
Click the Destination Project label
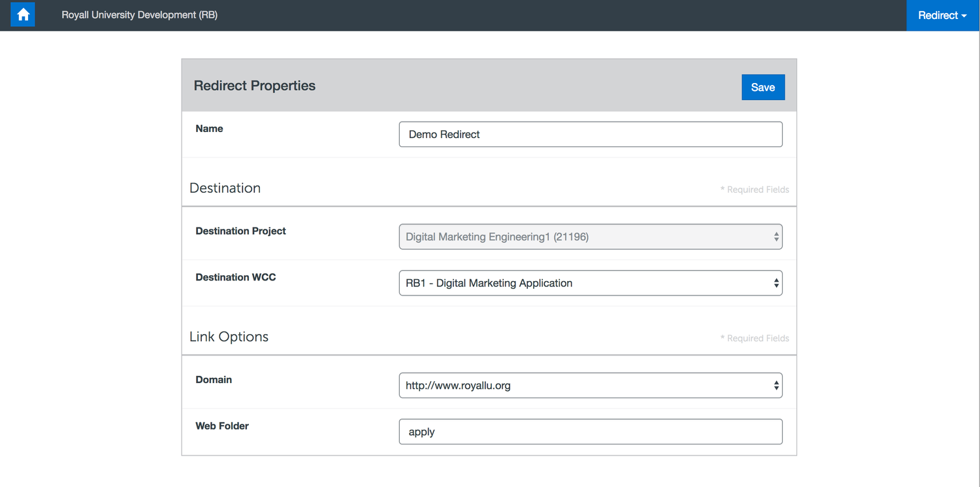pos(240,231)
